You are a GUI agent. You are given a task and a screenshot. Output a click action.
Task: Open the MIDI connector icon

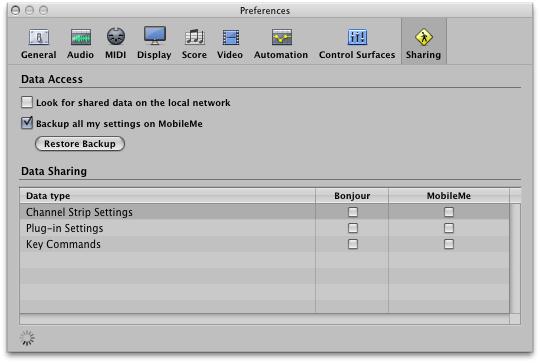tap(116, 37)
